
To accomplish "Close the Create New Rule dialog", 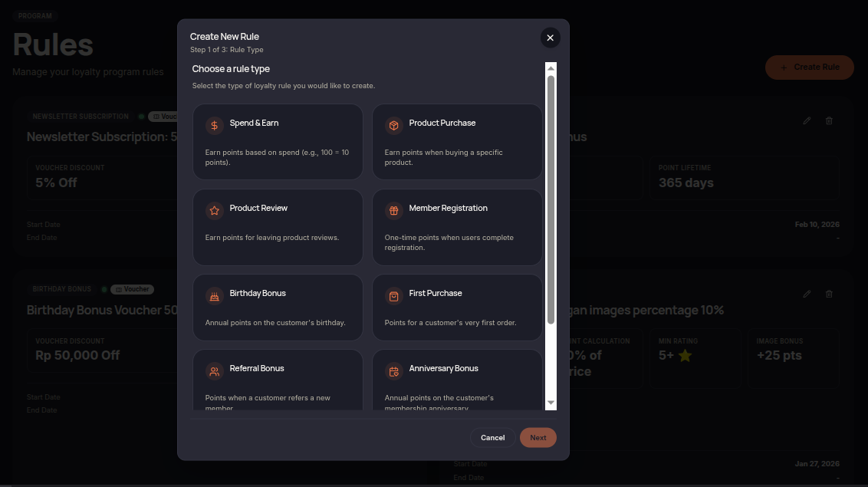I will [551, 38].
